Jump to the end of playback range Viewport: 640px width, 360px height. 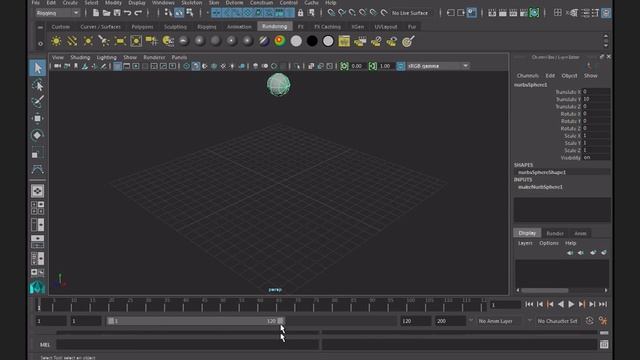coord(603,304)
